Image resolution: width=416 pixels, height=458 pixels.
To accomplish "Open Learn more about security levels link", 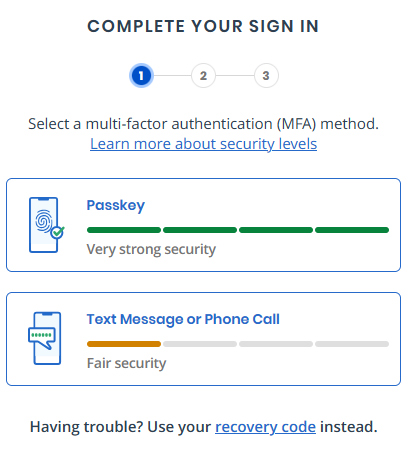I will (203, 144).
